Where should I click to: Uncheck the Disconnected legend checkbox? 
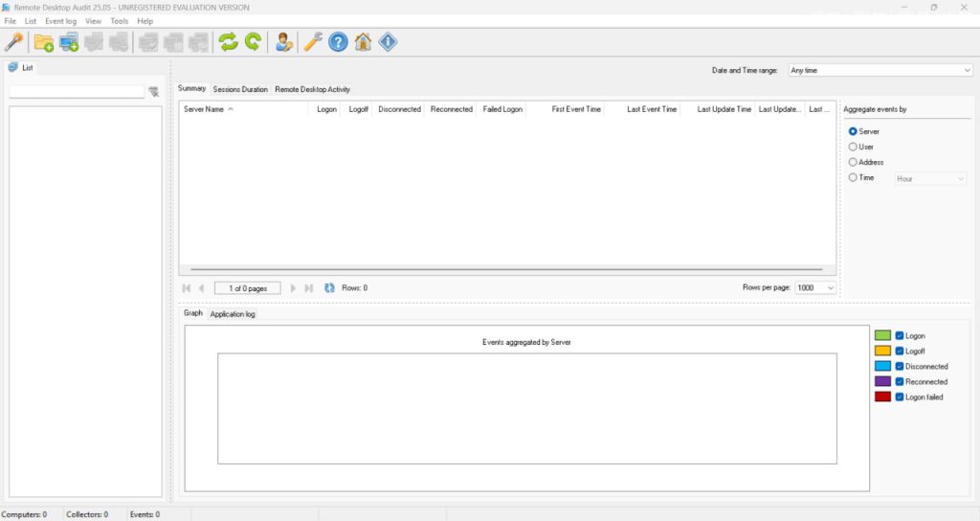[900, 367]
